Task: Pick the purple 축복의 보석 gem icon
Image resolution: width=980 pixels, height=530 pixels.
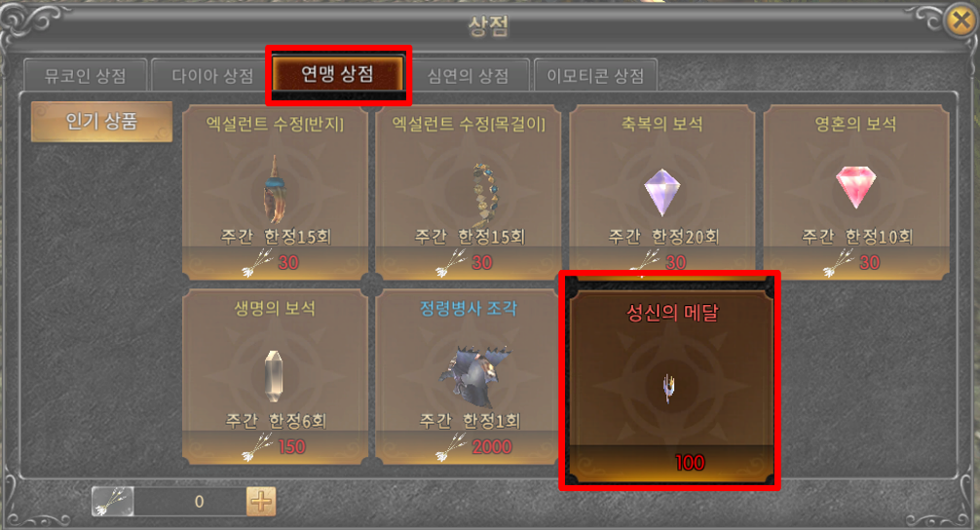Action: (x=661, y=193)
